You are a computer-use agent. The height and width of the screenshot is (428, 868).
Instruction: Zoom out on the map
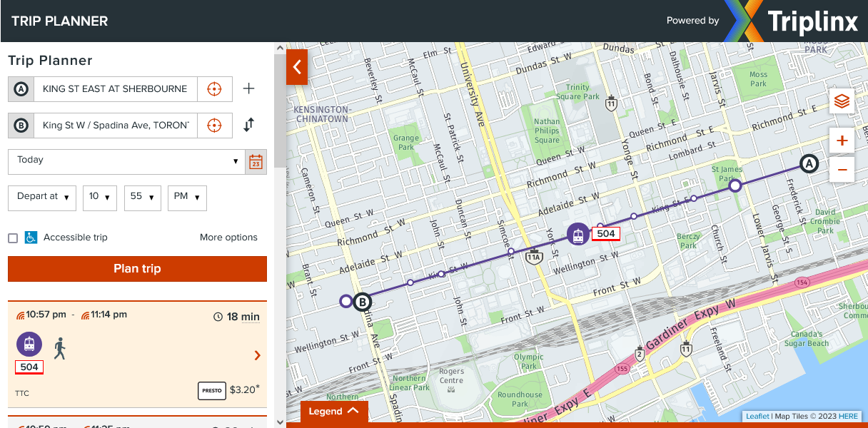(x=842, y=169)
